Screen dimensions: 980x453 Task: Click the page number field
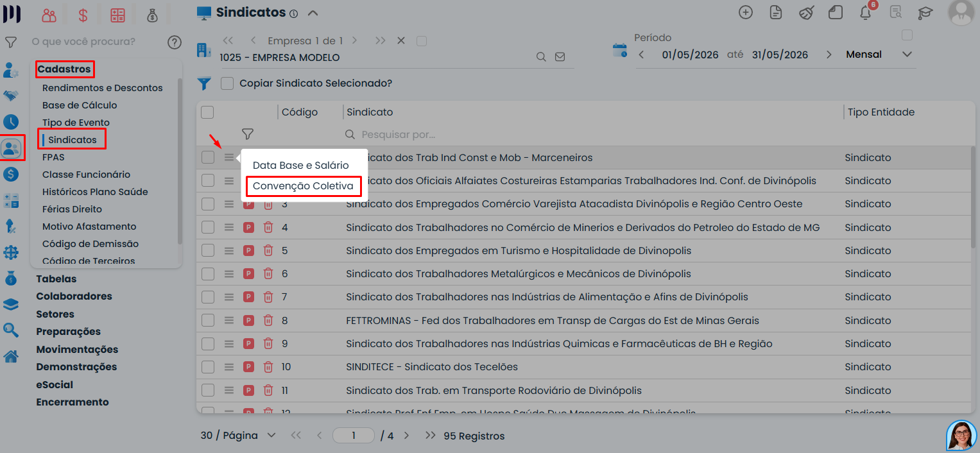click(354, 435)
